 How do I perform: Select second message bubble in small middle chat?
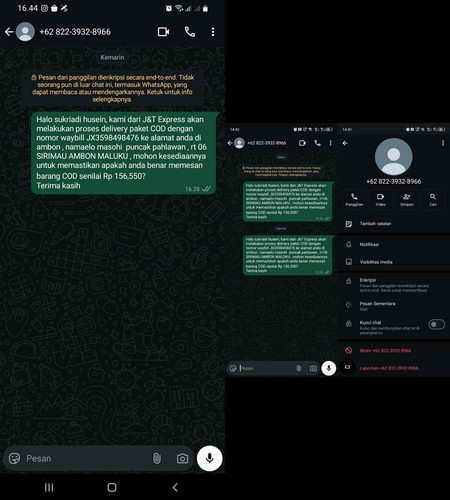[x=288, y=255]
